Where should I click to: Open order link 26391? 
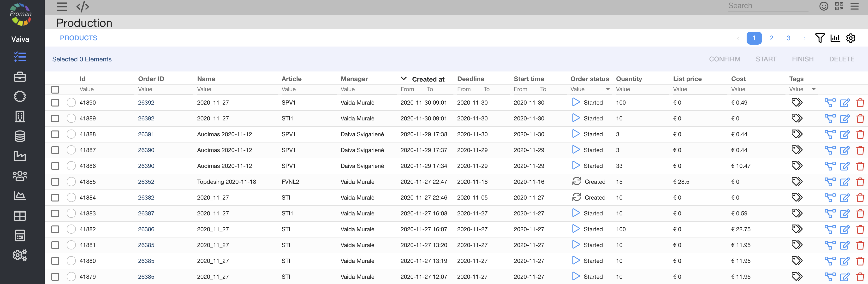pyautogui.click(x=146, y=134)
